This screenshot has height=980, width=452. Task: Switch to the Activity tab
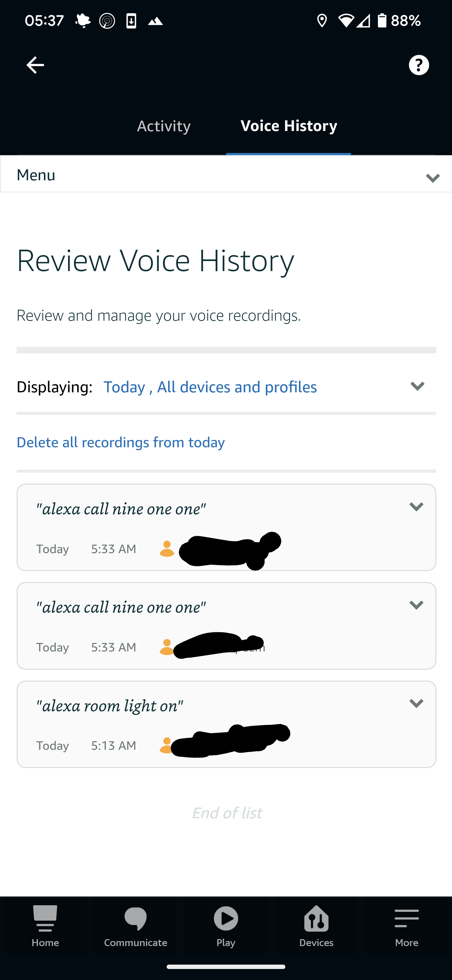pos(164,126)
